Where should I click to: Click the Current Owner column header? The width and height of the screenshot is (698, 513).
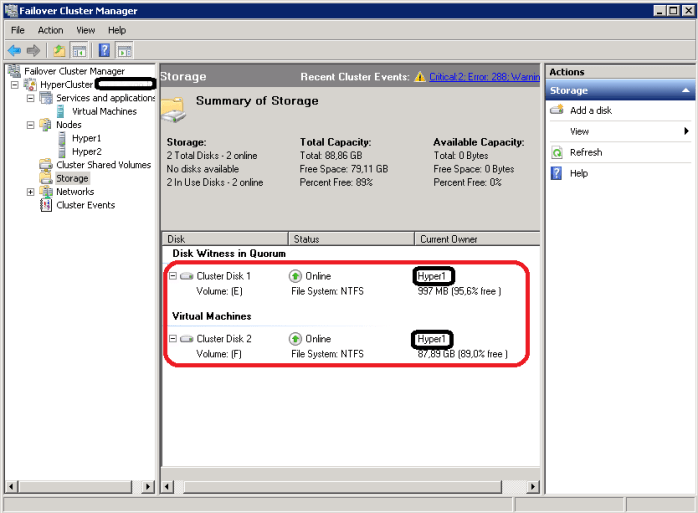click(448, 239)
